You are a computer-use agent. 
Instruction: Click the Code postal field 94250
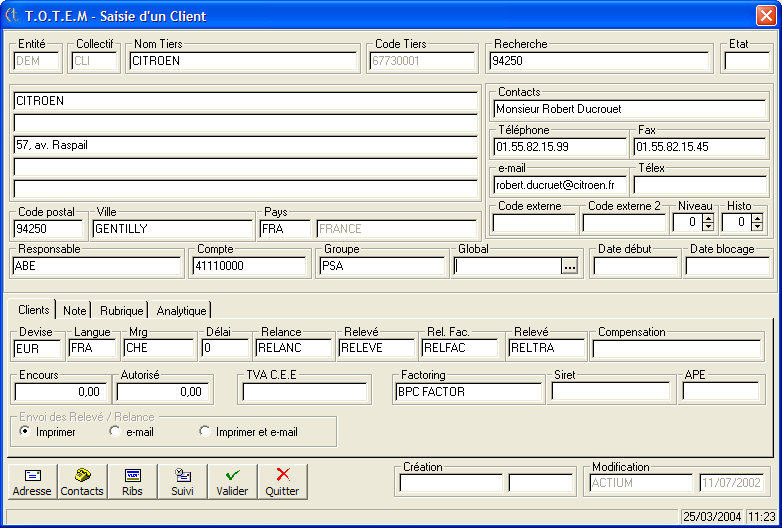click(48, 229)
